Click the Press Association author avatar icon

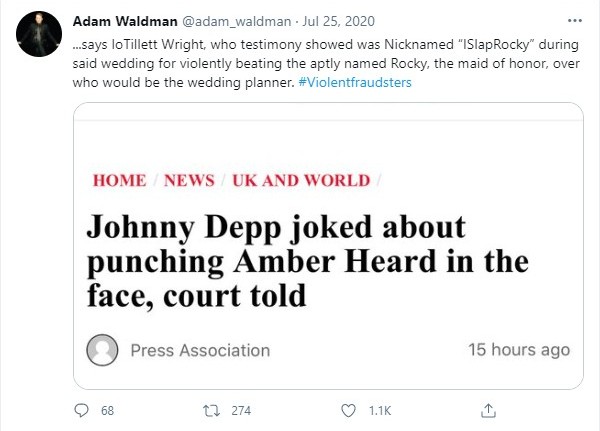102,350
